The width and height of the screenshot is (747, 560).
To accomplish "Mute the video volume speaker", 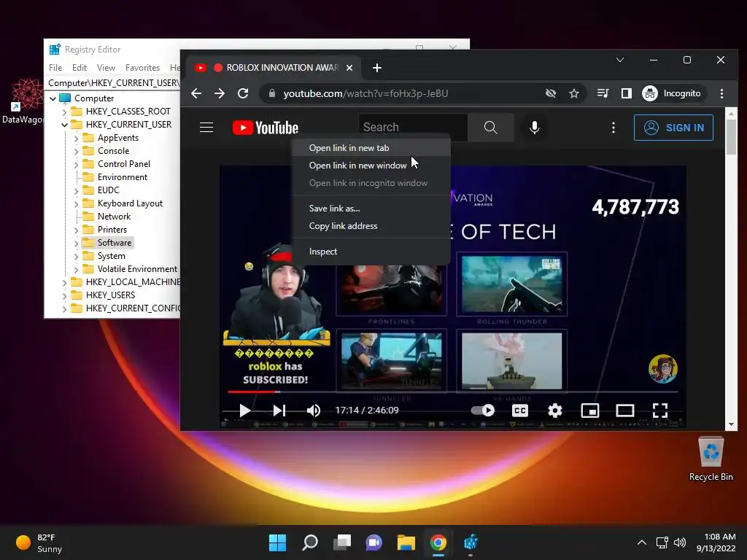I will 314,411.
